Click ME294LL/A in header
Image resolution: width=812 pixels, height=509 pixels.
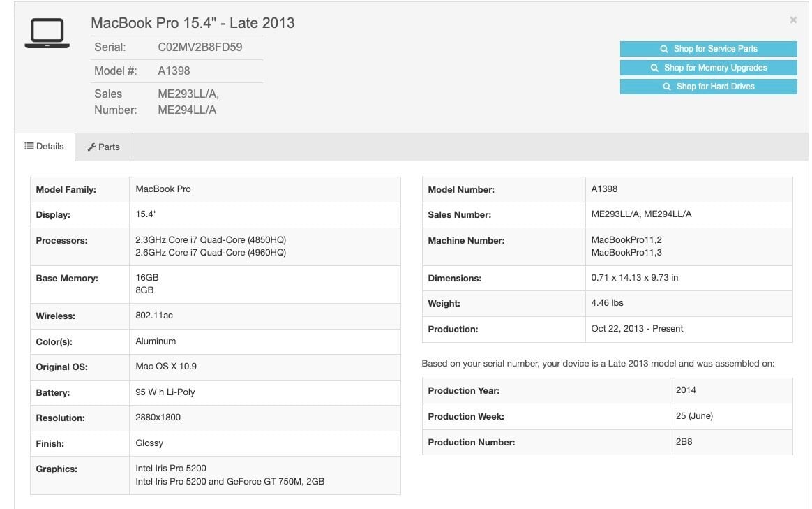click(187, 110)
